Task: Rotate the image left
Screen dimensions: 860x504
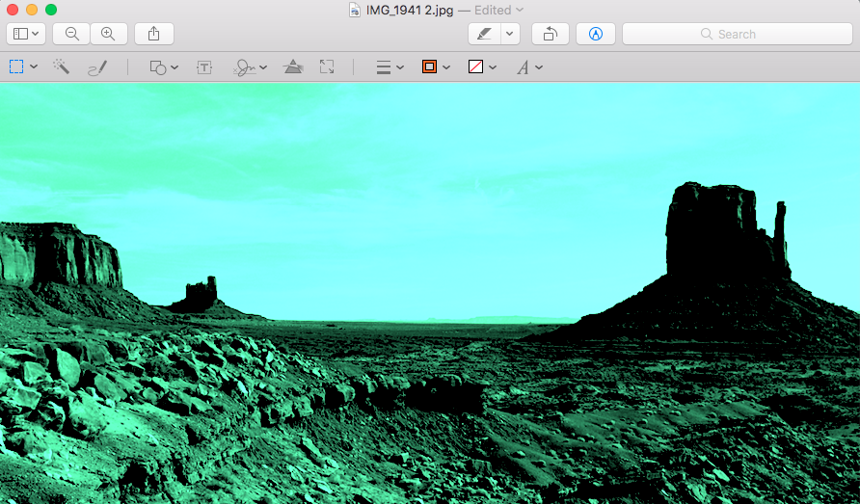Action: click(551, 34)
